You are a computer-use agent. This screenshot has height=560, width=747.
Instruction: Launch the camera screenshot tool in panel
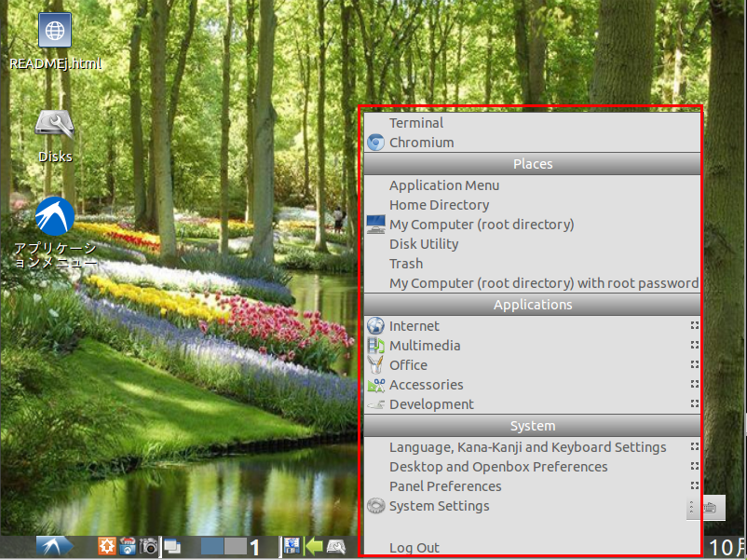[148, 546]
